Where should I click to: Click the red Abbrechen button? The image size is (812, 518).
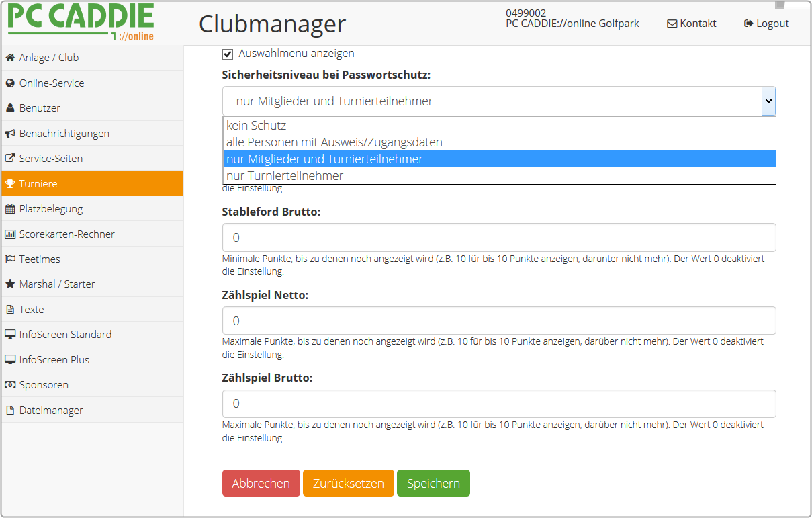[x=261, y=483]
